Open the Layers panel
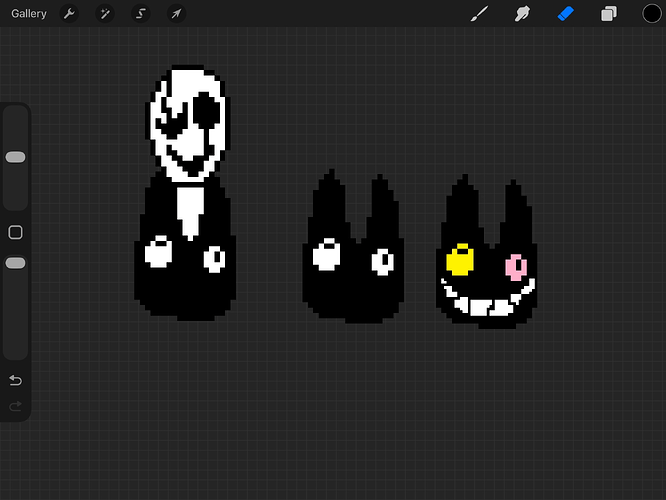The height and width of the screenshot is (500, 666). click(x=609, y=14)
